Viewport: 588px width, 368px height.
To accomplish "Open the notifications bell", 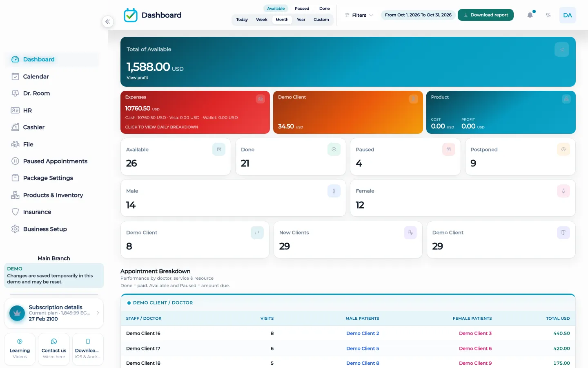I will 530,15.
